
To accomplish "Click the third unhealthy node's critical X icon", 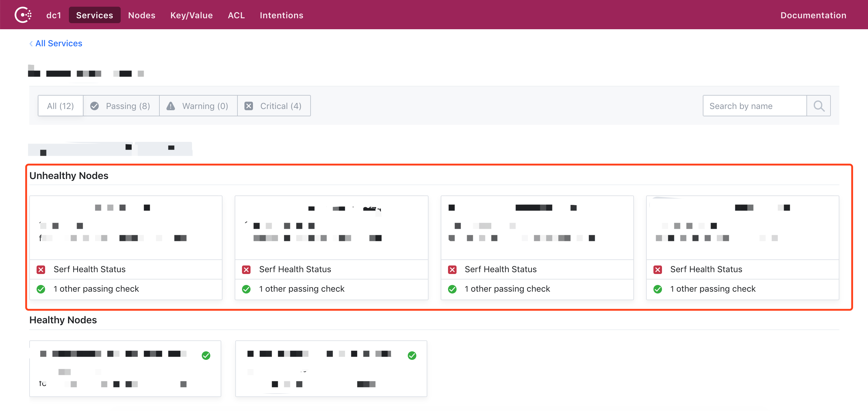I will click(452, 269).
